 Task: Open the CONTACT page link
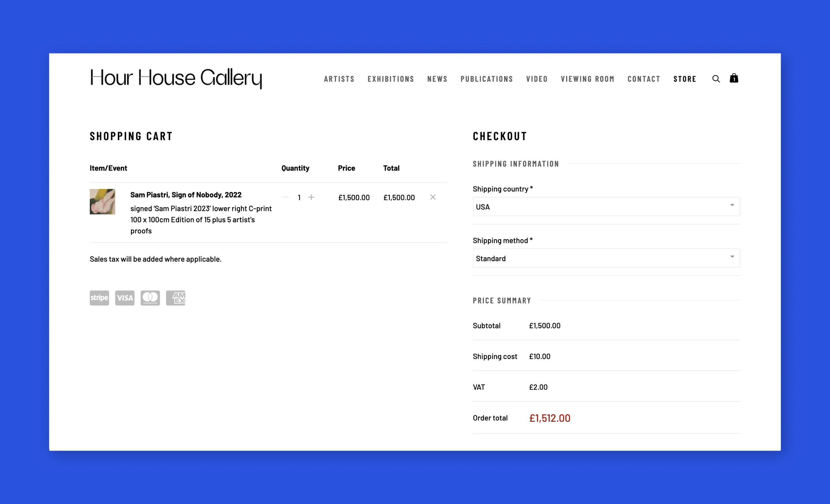tap(644, 79)
